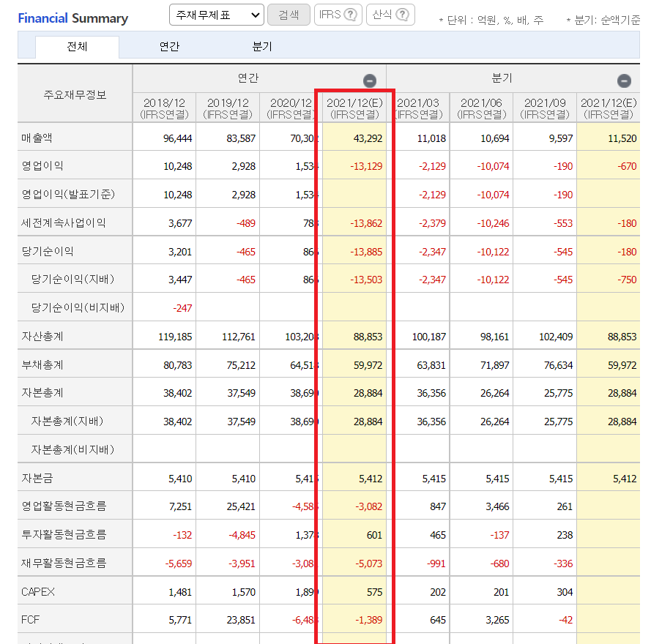Click the 투자활동현금흐름 row label
The width and height of the screenshot is (651, 644).
[64, 534]
